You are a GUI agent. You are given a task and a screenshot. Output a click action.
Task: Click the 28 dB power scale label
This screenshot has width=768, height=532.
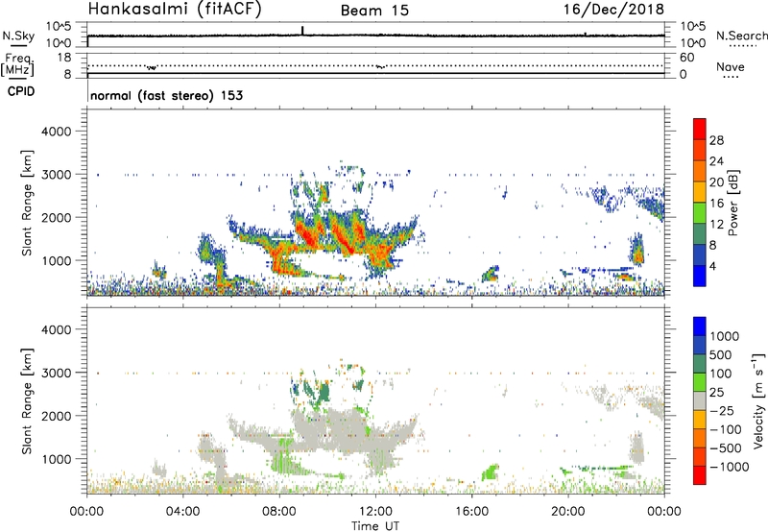coord(716,140)
